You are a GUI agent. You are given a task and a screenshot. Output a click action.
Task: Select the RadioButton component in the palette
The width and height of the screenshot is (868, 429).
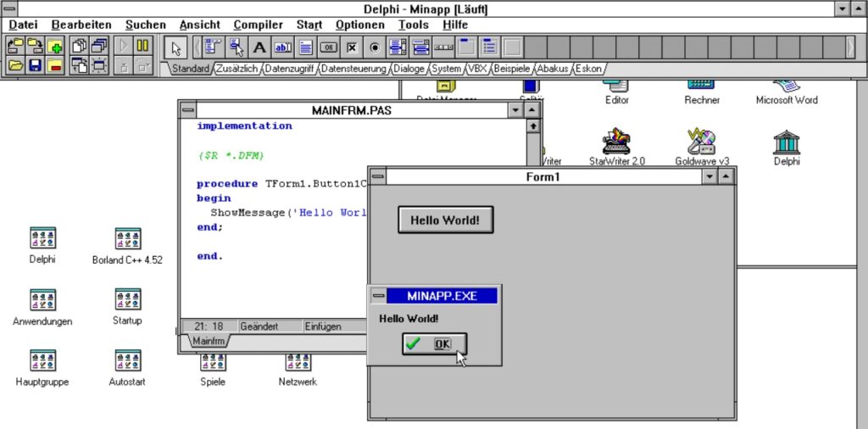click(x=375, y=47)
